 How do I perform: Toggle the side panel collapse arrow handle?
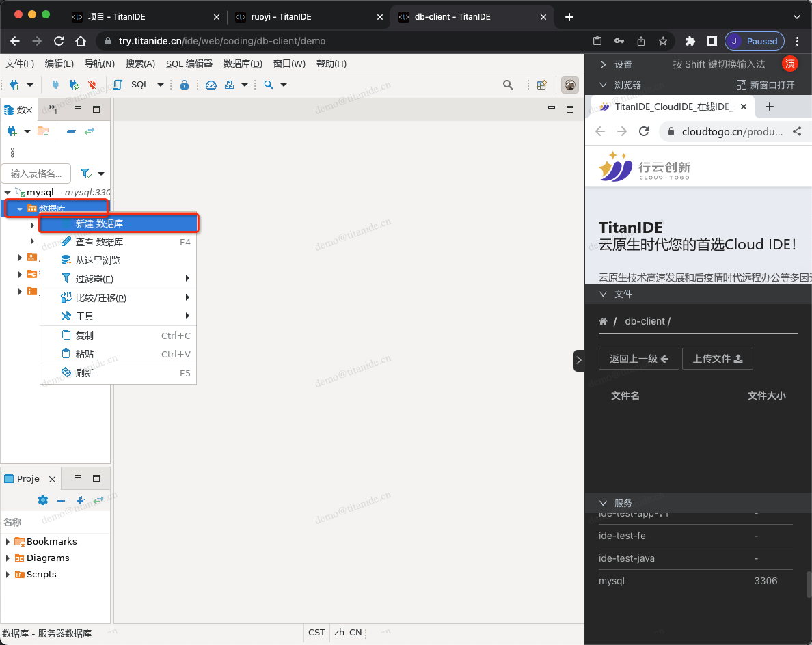click(x=579, y=360)
